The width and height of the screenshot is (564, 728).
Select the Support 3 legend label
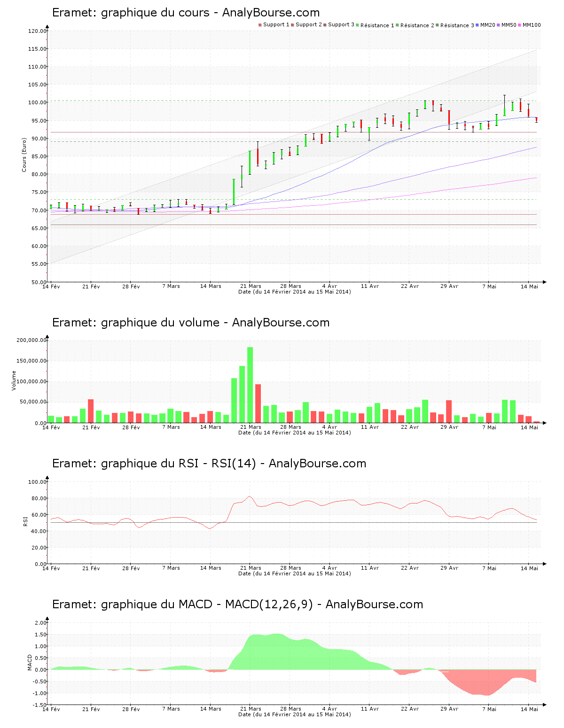point(341,25)
